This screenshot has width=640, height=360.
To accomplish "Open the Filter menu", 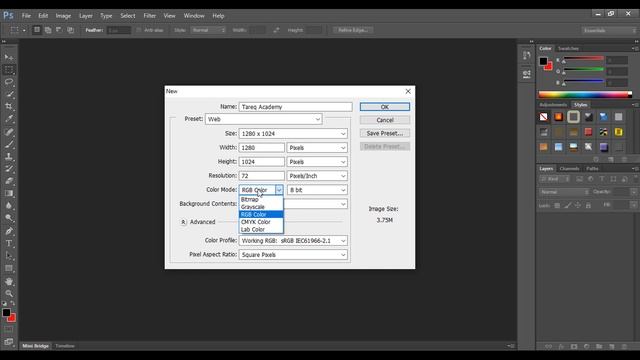I will click(x=149, y=16).
